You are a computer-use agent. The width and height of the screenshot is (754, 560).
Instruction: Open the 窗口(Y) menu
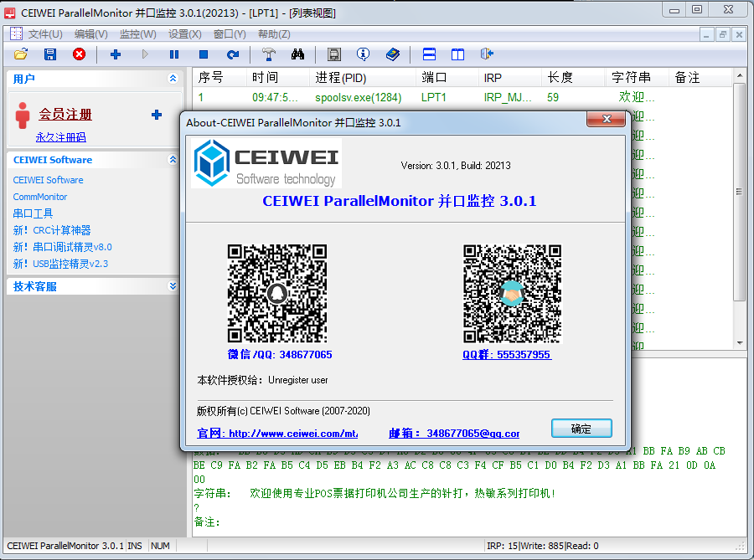pyautogui.click(x=230, y=34)
